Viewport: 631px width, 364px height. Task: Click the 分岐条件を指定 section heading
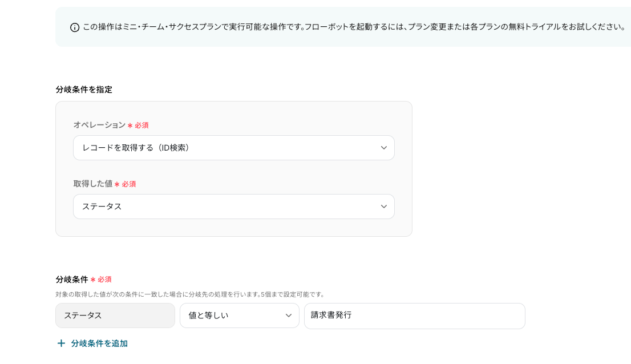tap(84, 90)
